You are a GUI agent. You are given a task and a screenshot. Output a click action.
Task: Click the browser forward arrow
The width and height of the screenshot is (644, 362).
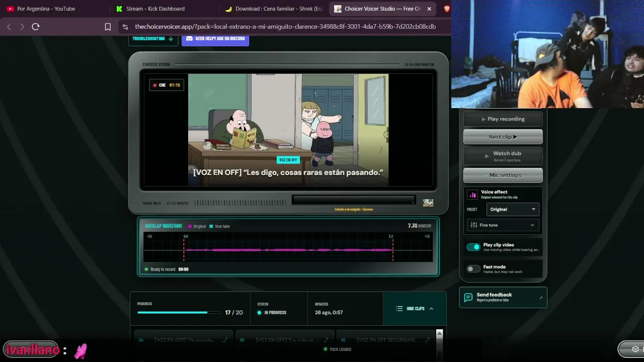coord(22,27)
